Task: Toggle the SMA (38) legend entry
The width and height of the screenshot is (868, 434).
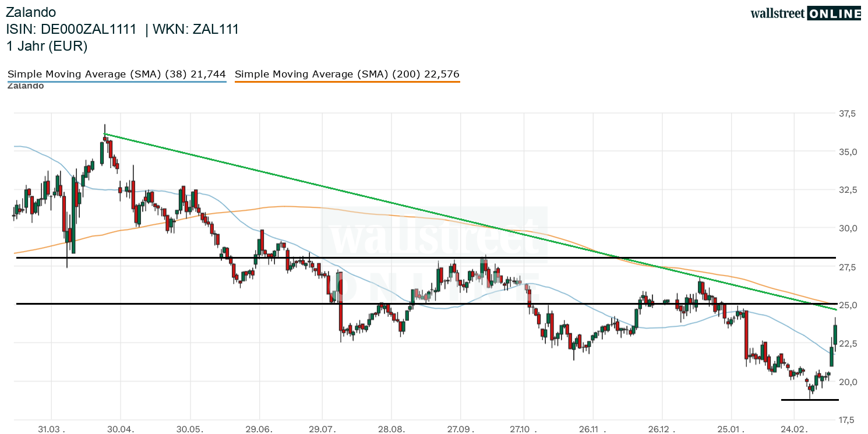Action: [117, 74]
